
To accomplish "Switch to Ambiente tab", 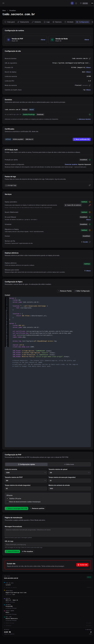I will [36, 22].
